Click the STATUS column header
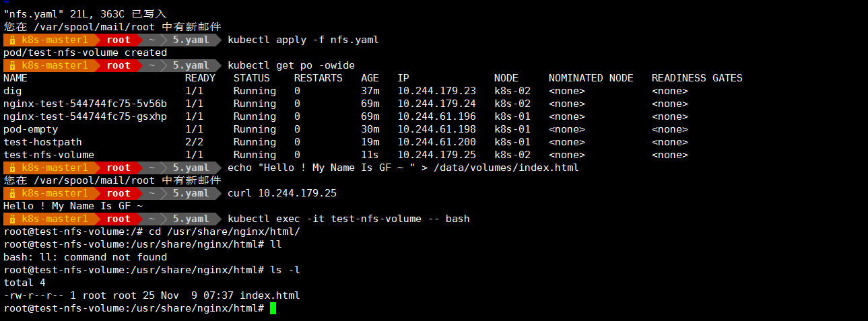The image size is (868, 321). point(252,78)
